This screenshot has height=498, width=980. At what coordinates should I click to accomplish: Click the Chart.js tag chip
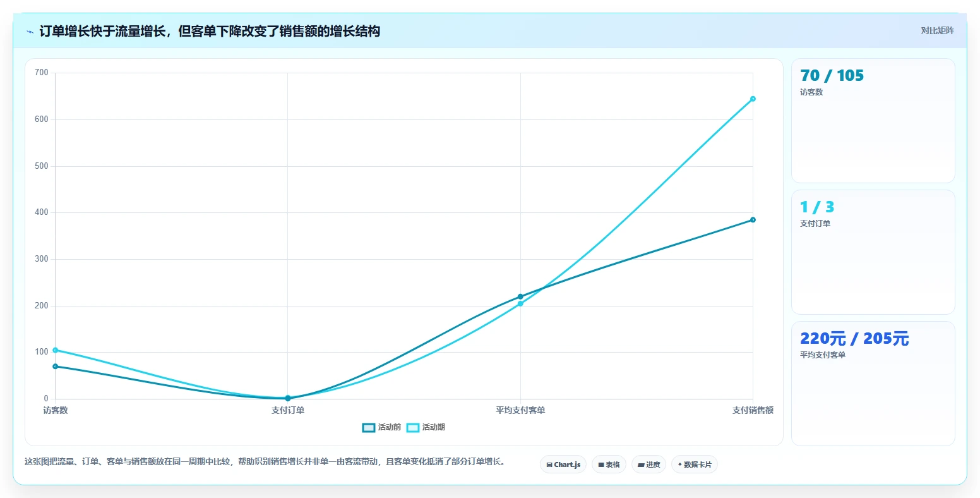pos(563,465)
